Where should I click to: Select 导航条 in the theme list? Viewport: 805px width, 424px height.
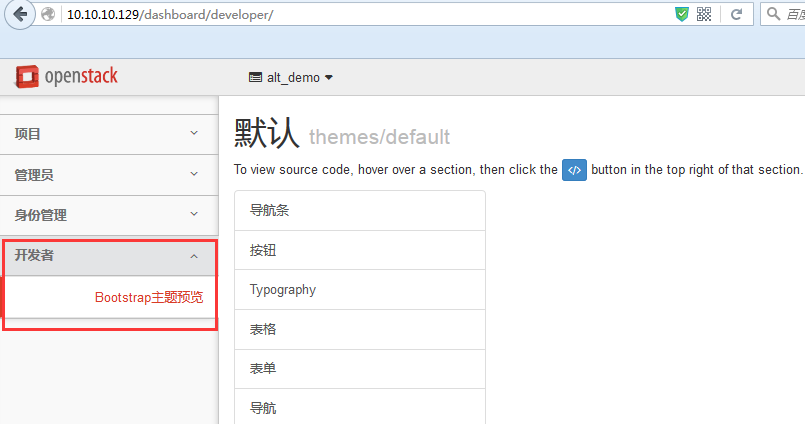pyautogui.click(x=360, y=210)
